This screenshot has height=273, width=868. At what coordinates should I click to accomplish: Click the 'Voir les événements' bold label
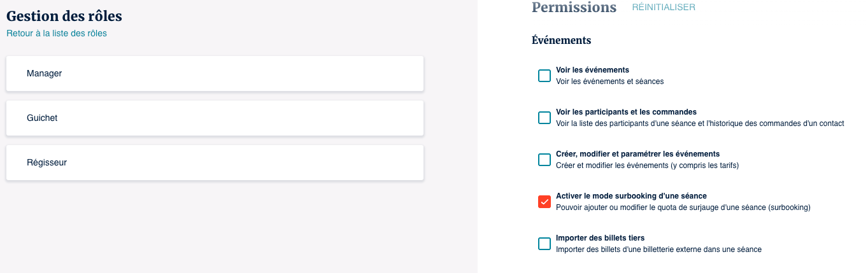pos(592,70)
